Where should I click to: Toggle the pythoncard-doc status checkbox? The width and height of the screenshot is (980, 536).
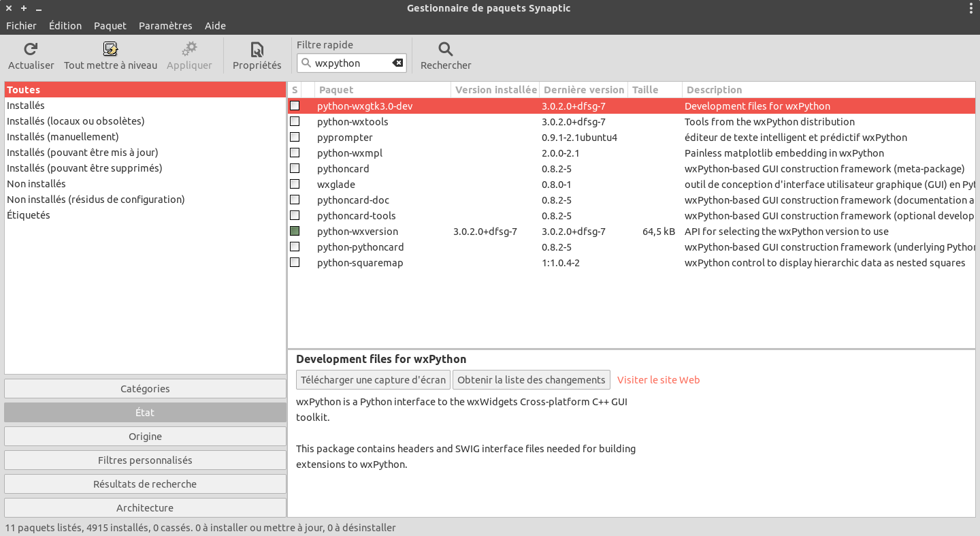click(295, 200)
